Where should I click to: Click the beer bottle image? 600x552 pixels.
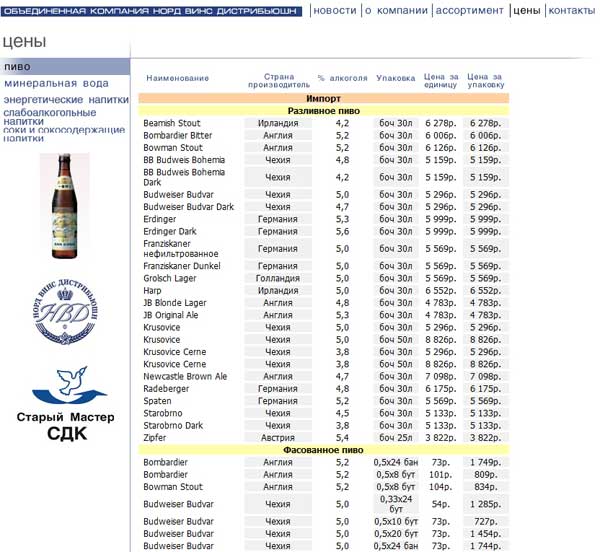tap(65, 206)
